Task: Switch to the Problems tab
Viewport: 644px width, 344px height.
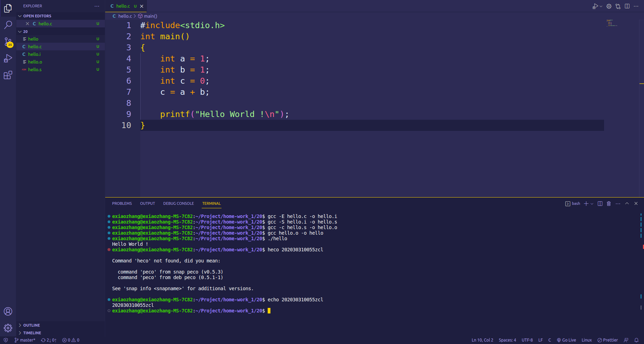Action: pyautogui.click(x=122, y=204)
